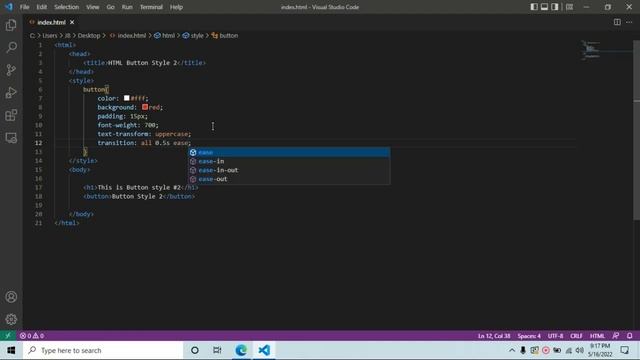Open the Source Control view
This screenshot has height=360, width=640.
pyautogui.click(x=11, y=70)
